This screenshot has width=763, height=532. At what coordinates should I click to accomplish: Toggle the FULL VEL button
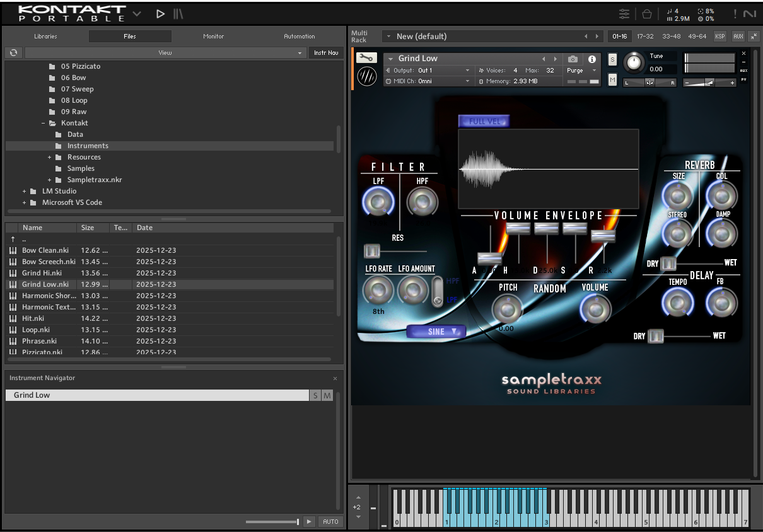484,121
